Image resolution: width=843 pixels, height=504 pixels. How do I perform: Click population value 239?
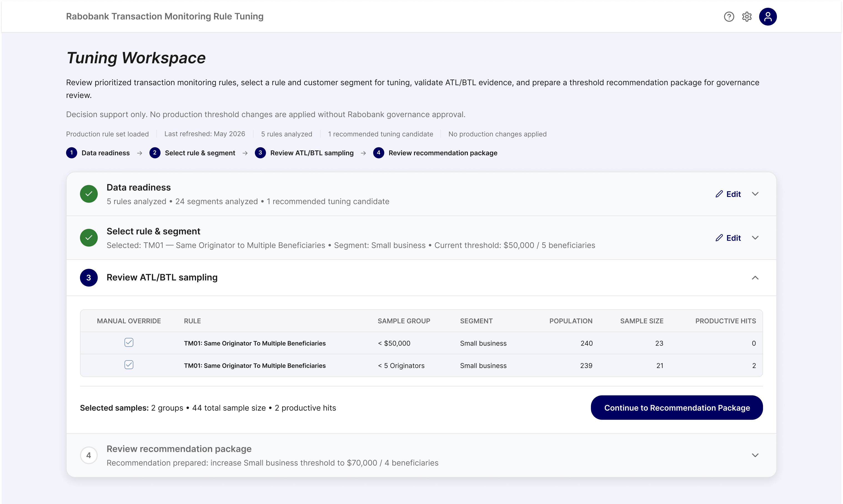(x=586, y=366)
